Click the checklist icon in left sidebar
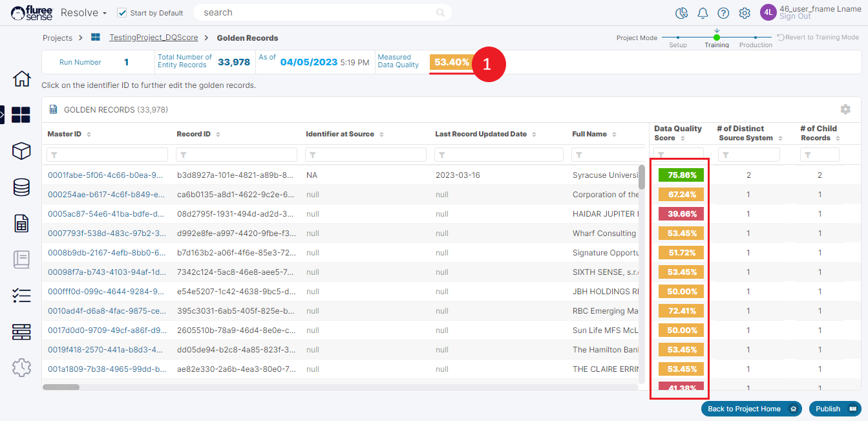The image size is (868, 421). [21, 296]
